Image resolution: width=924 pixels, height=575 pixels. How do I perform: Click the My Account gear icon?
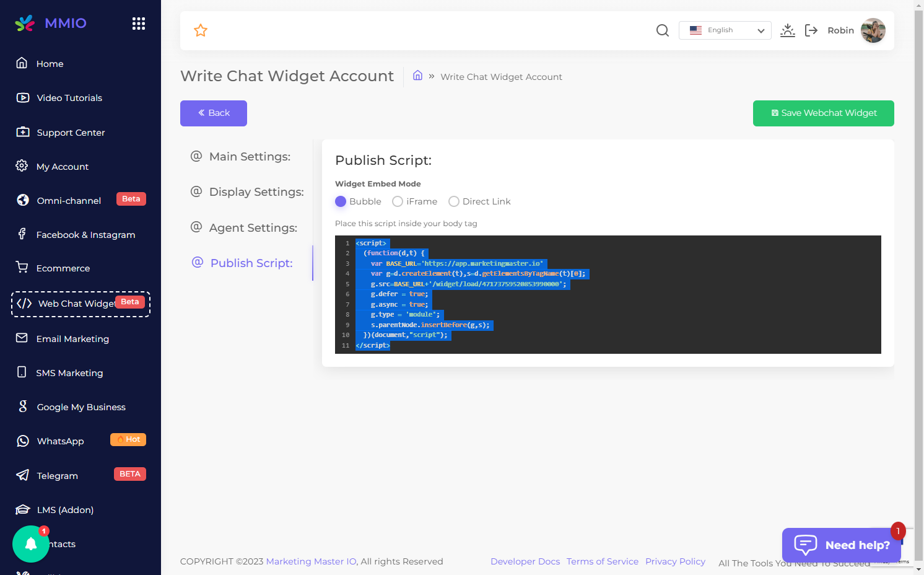[22, 165]
